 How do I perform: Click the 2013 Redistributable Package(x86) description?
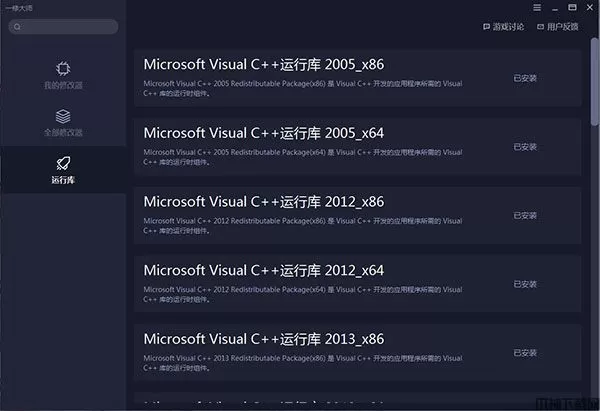point(303,363)
